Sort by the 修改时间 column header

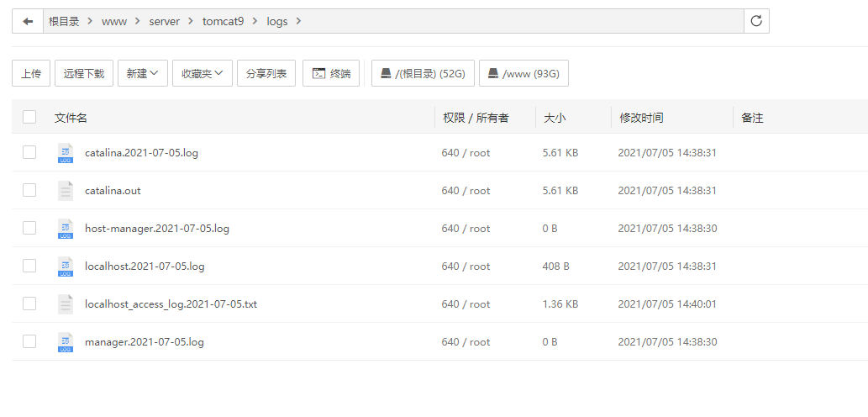641,118
